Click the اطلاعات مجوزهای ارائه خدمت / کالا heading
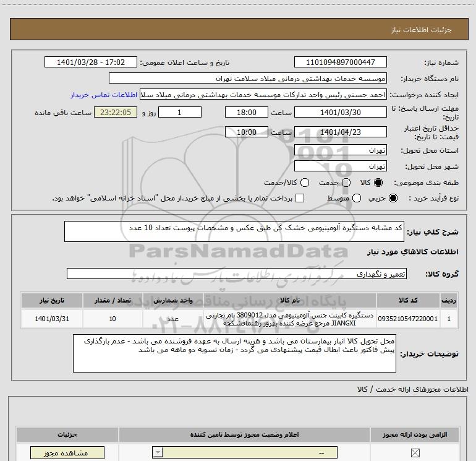The width and height of the screenshot is (476, 461). tap(413, 389)
